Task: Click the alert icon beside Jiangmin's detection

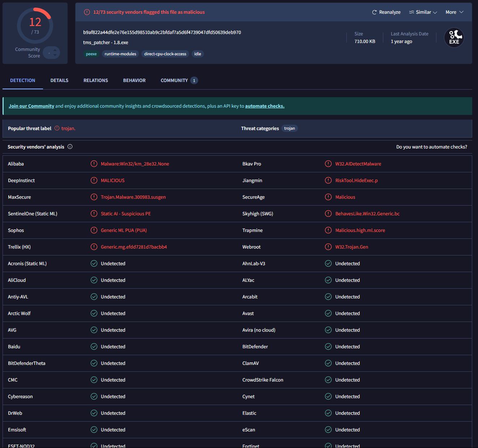Action: [x=328, y=180]
